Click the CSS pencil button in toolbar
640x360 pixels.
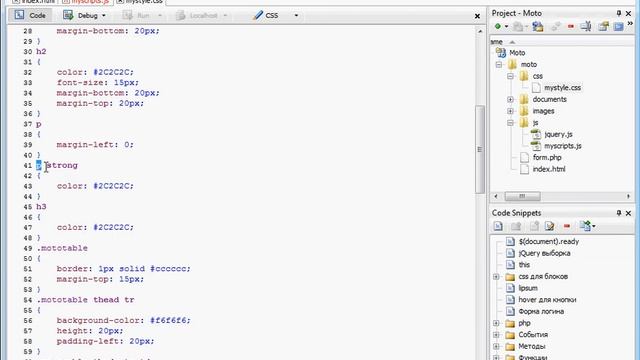(x=266, y=16)
